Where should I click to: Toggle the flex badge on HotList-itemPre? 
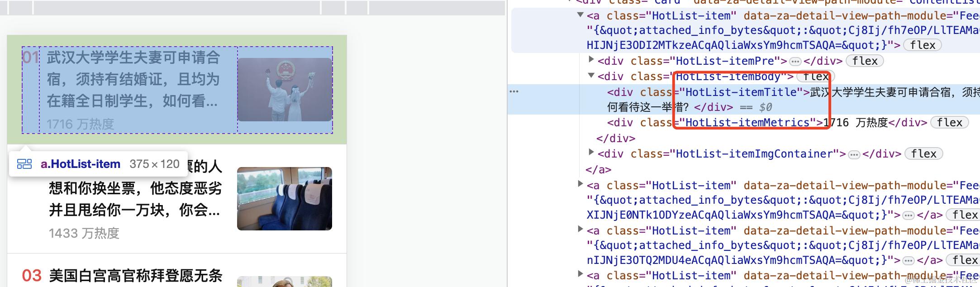(865, 61)
